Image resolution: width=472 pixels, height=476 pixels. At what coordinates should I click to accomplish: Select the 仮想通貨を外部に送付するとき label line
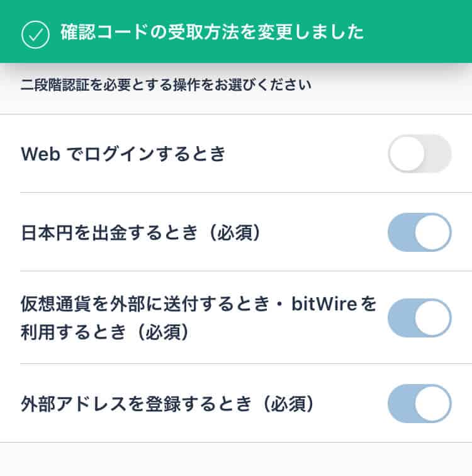[145, 303]
